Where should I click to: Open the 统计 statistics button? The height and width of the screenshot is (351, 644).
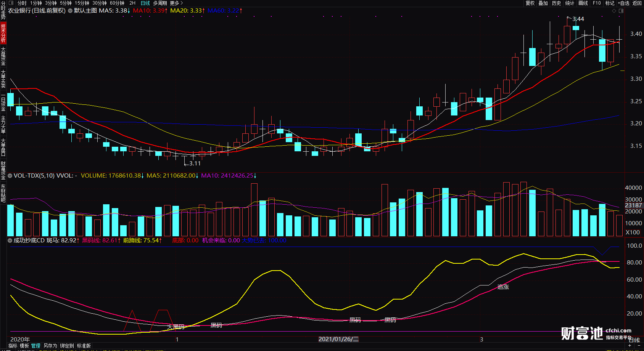(570, 3)
